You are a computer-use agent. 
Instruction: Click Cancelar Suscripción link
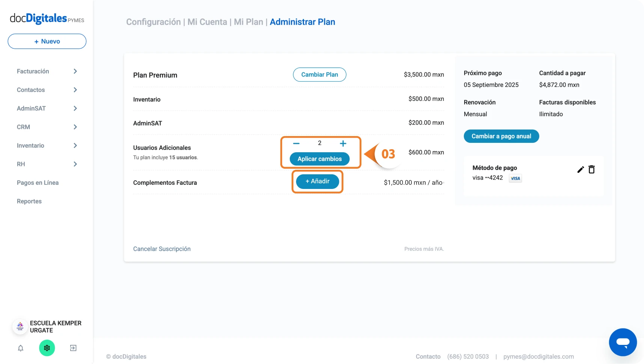coord(162,249)
